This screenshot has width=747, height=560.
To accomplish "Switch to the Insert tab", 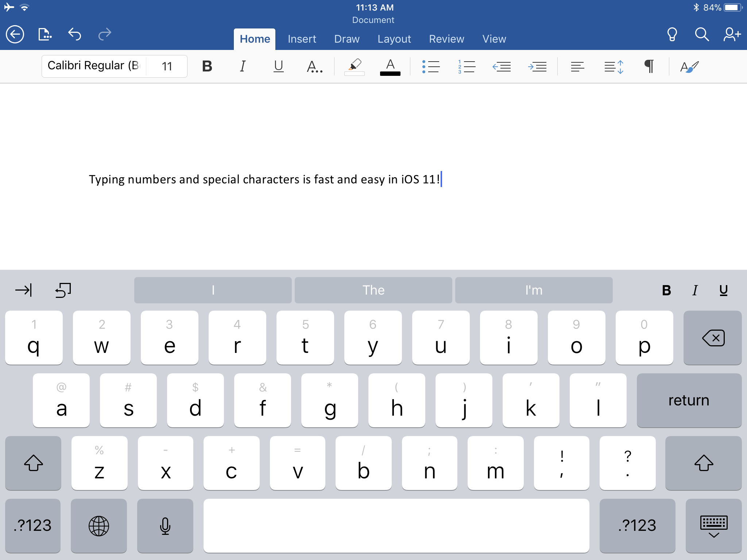I will tap(302, 39).
